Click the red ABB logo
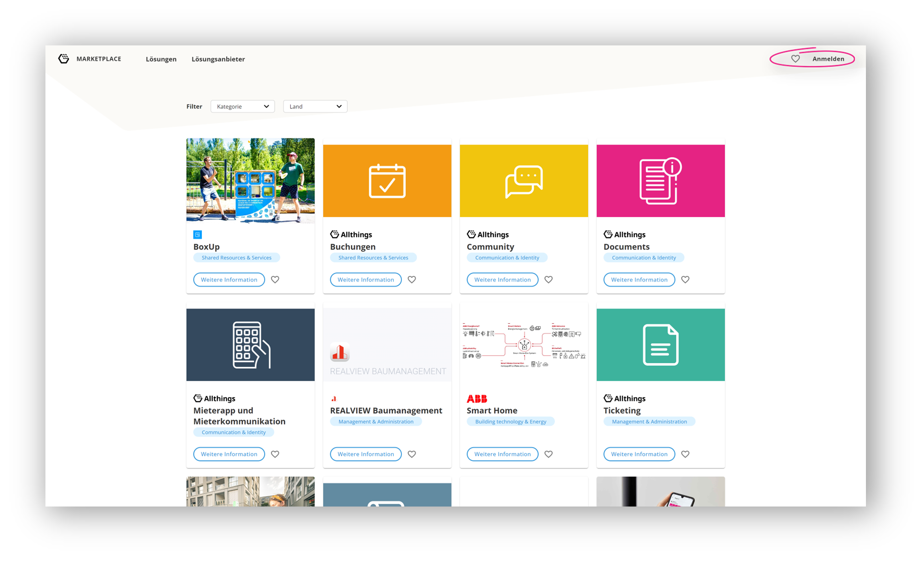The height and width of the screenshot is (561, 924). (477, 399)
